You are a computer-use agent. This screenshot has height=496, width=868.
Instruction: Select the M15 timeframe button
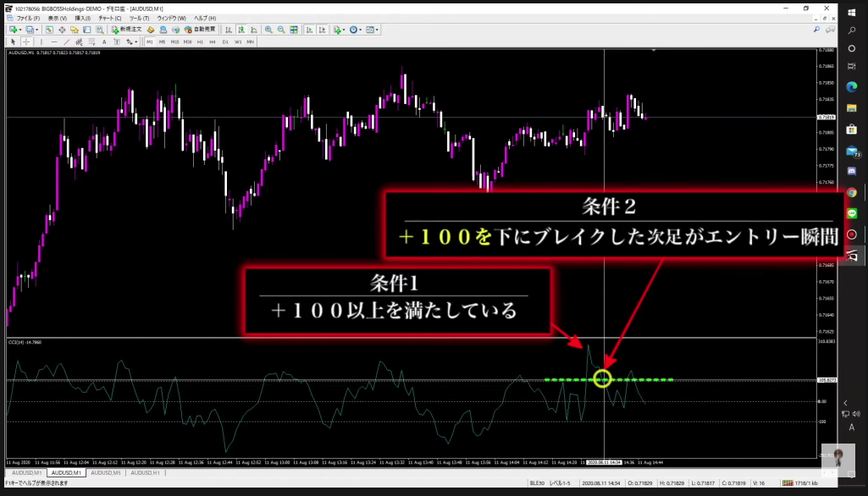click(175, 42)
